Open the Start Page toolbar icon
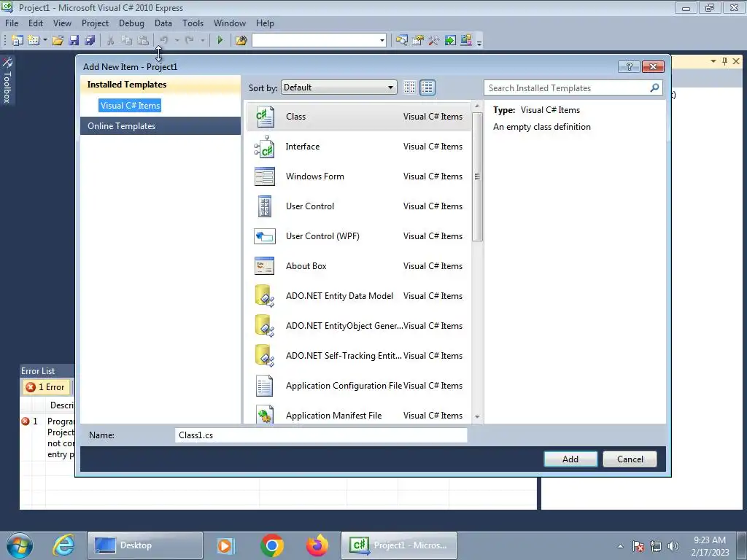The image size is (747, 560). tap(449, 41)
